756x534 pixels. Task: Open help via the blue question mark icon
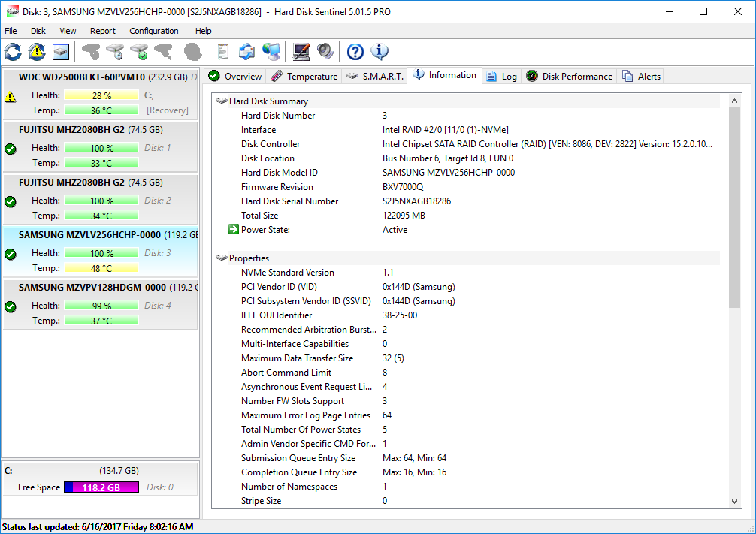point(355,52)
